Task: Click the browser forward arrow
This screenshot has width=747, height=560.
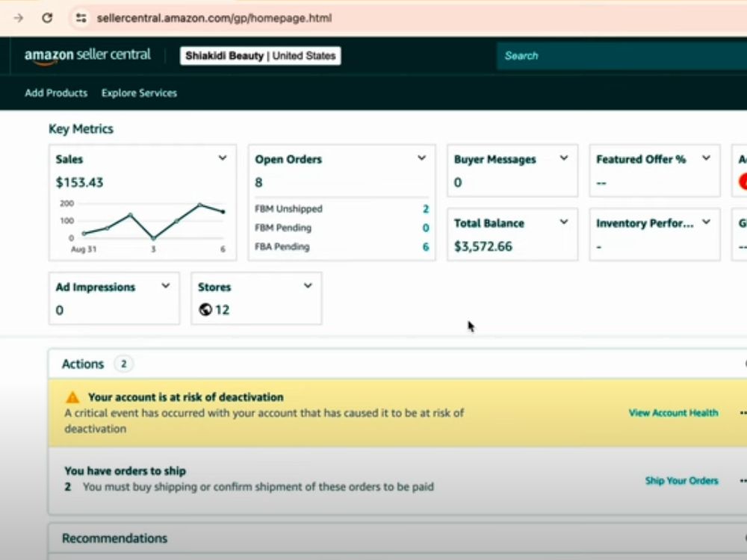Action: [x=19, y=18]
